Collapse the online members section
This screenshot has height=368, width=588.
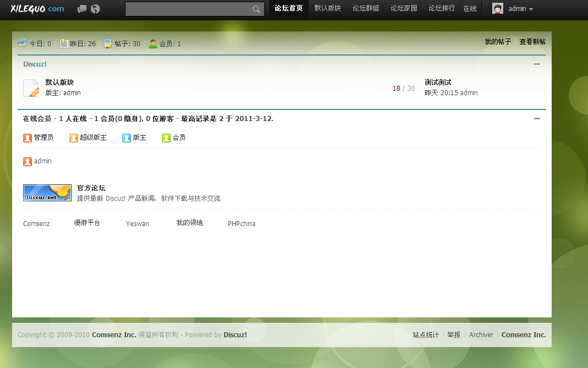(537, 118)
